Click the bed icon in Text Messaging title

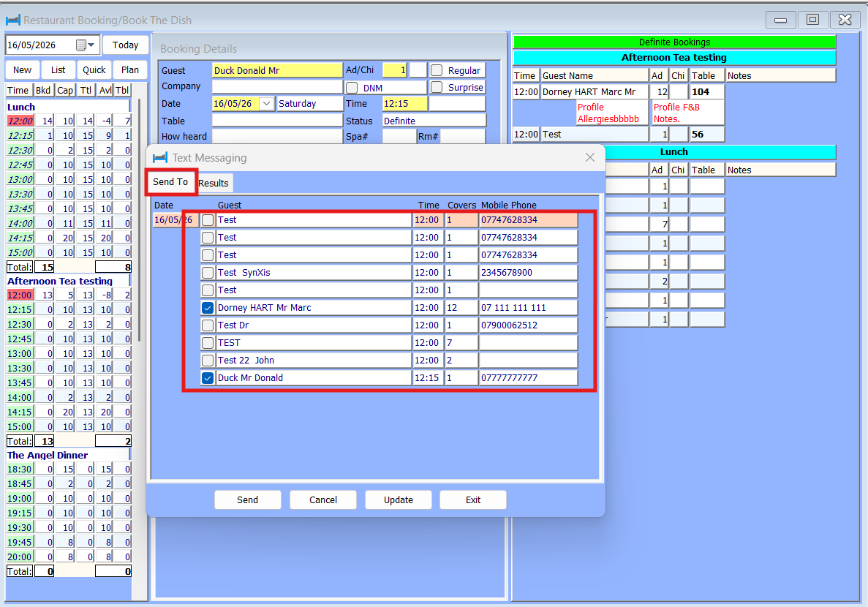coord(160,158)
